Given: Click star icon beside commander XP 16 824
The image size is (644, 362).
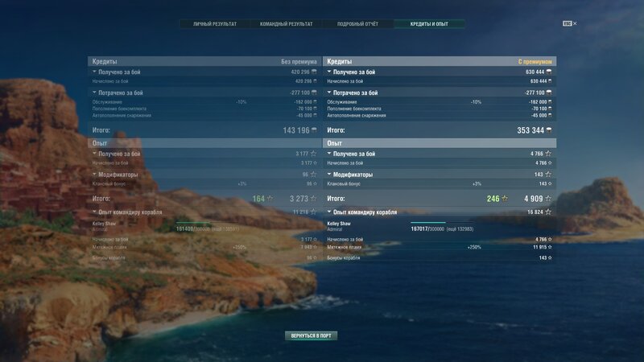Looking at the screenshot, I should pyautogui.click(x=548, y=212).
